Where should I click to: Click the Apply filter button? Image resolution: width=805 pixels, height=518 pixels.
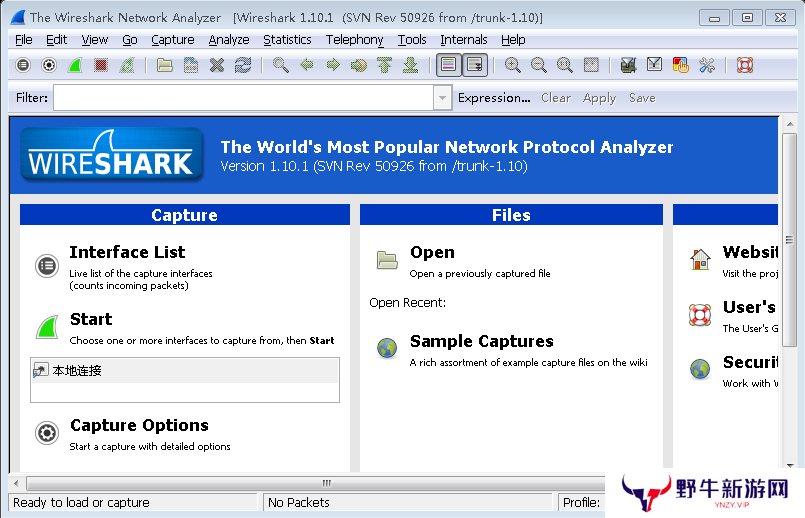599,98
